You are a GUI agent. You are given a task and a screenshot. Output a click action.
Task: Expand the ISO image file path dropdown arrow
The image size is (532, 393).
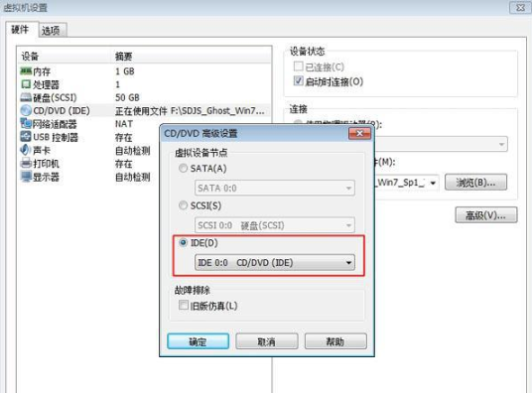(433, 183)
